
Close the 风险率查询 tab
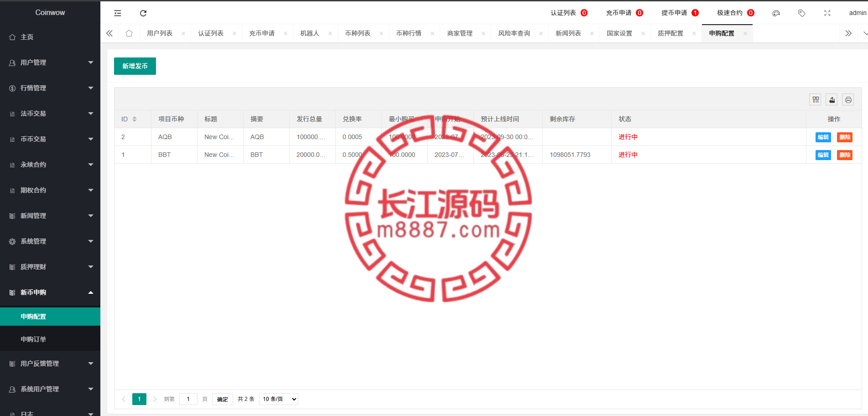(x=541, y=33)
